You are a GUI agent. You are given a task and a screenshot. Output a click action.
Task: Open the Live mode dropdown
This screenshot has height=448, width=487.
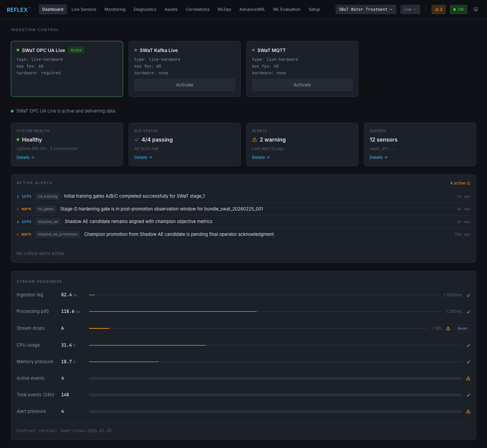point(410,9)
